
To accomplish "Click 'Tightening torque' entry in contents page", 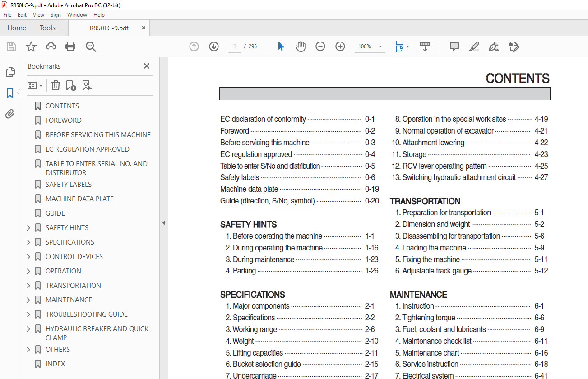I will click(x=429, y=318).
